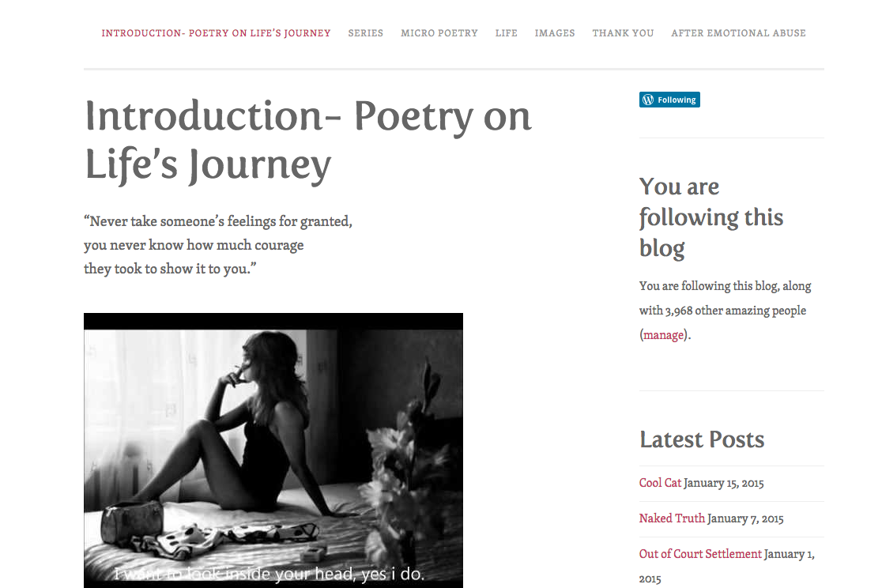
Task: Click the Latest Posts sidebar heading
Action: (702, 439)
